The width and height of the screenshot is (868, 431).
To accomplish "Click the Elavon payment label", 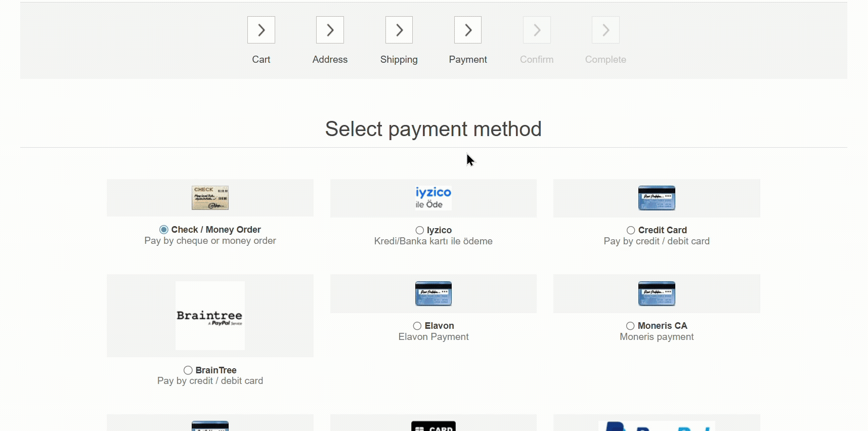I will pyautogui.click(x=439, y=326).
